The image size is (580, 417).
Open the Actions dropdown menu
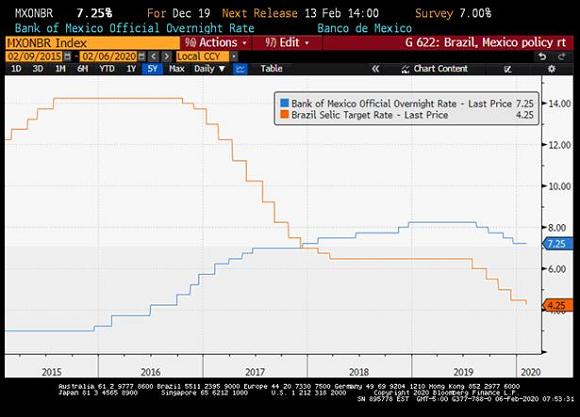click(x=216, y=43)
